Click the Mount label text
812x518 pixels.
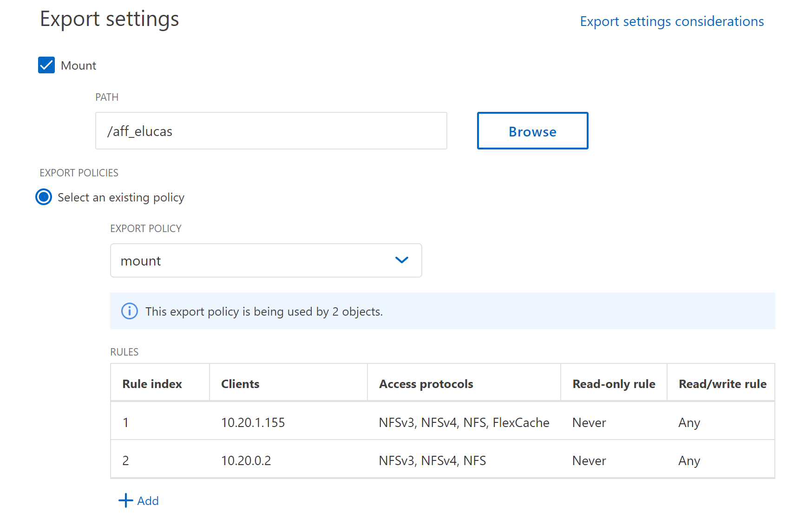[x=79, y=65]
